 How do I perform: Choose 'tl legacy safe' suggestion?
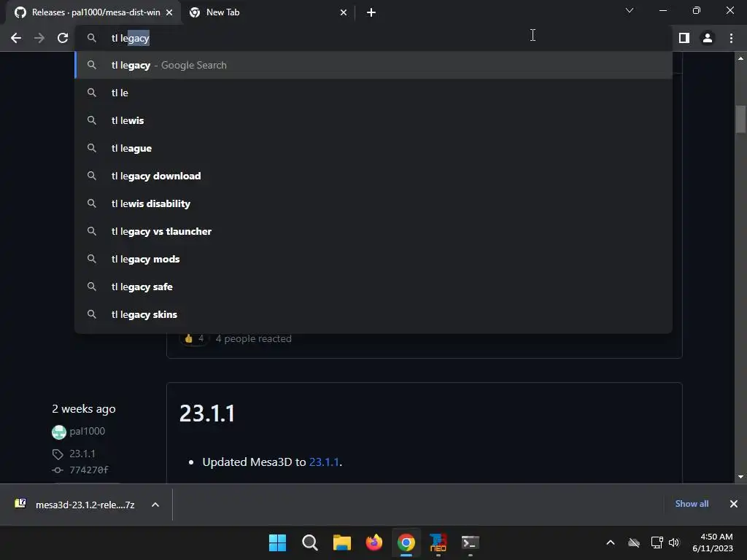pos(373,287)
